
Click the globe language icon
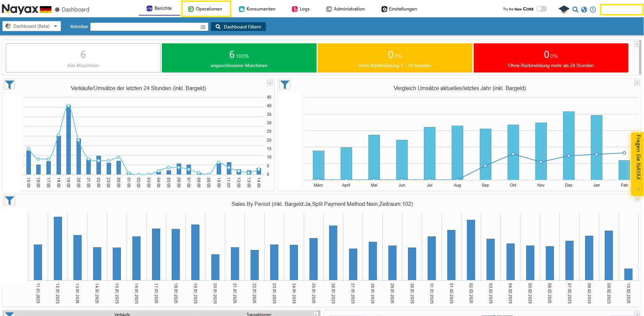click(584, 9)
